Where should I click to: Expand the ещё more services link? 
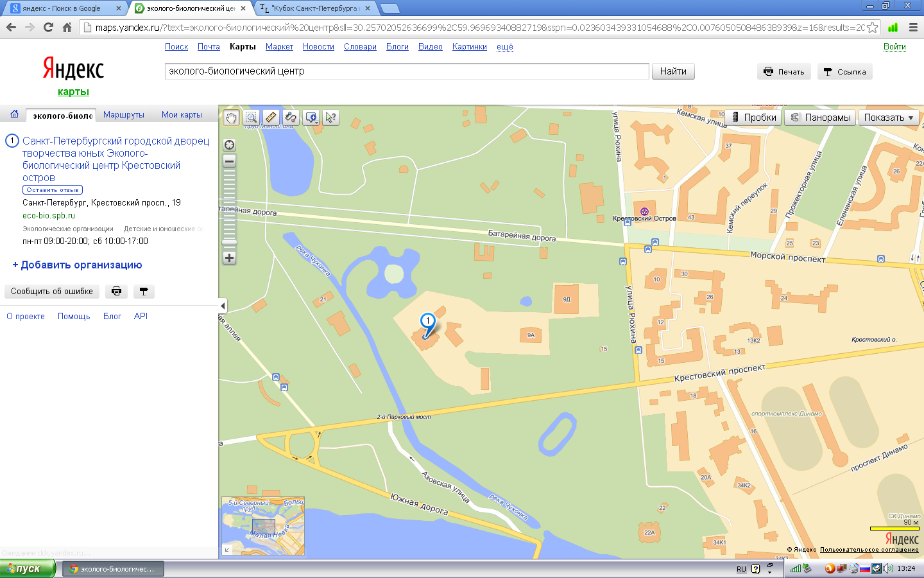pyautogui.click(x=505, y=47)
